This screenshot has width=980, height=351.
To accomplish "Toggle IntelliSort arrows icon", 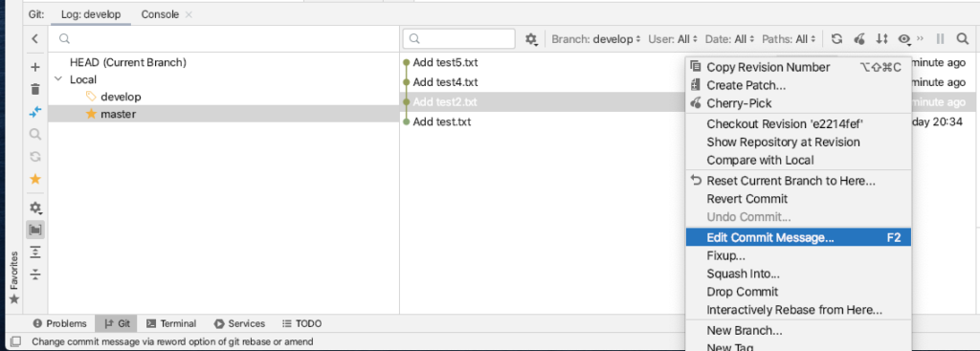I will (x=881, y=38).
